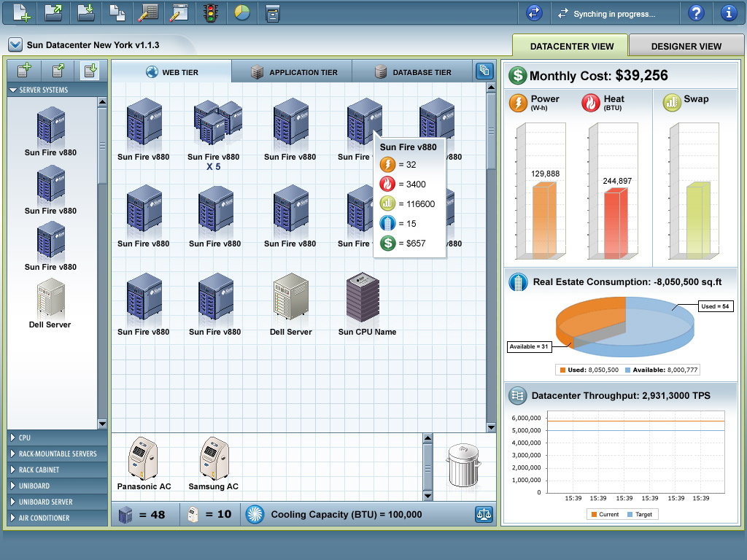Click the down arrow of the AC panel scrollbar
This screenshot has height=560, width=747.
(427, 496)
